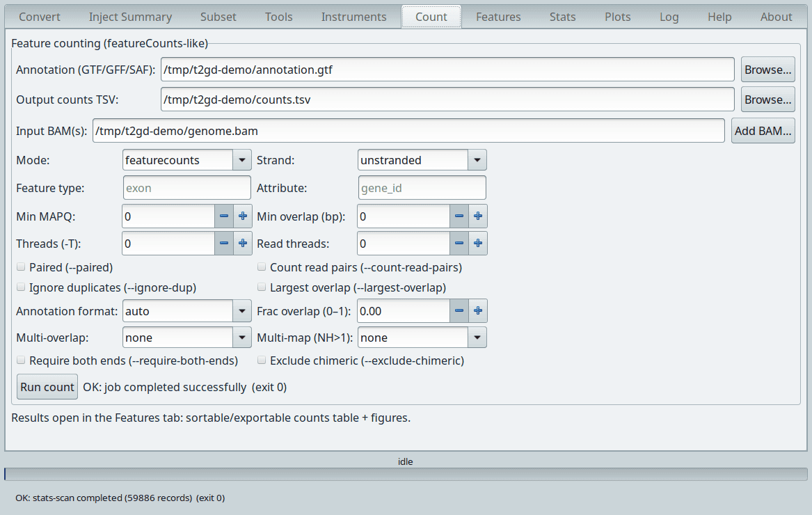Open the Inject Summary tab
This screenshot has height=515, width=812.
130,17
